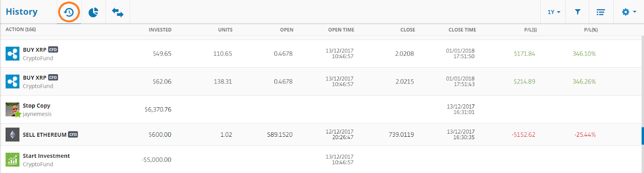Image resolution: width=644 pixels, height=173 pixels.
Task: Switch to the pie chart portfolio view
Action: [93, 12]
